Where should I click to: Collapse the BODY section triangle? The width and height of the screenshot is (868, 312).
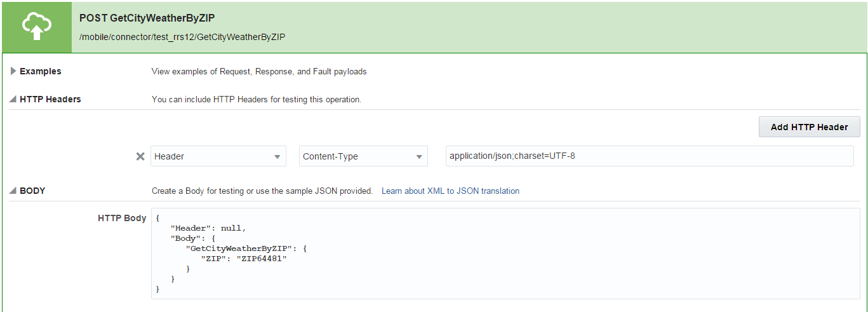pyautogui.click(x=13, y=191)
